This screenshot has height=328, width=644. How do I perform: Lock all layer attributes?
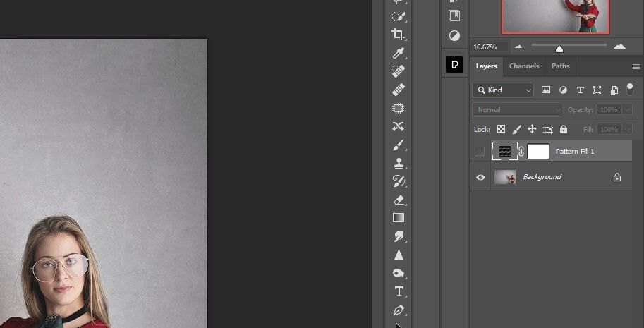(564, 129)
